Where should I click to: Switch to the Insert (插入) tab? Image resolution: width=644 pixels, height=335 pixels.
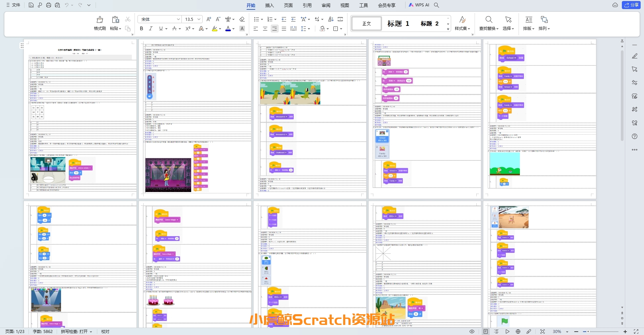coord(269,5)
